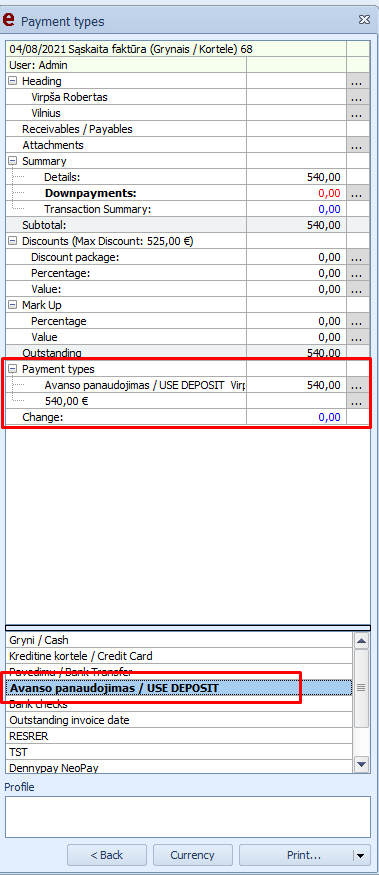The height and width of the screenshot is (875, 379).
Task: Open ellipsis button for Mark Up Value
Action: [x=357, y=338]
